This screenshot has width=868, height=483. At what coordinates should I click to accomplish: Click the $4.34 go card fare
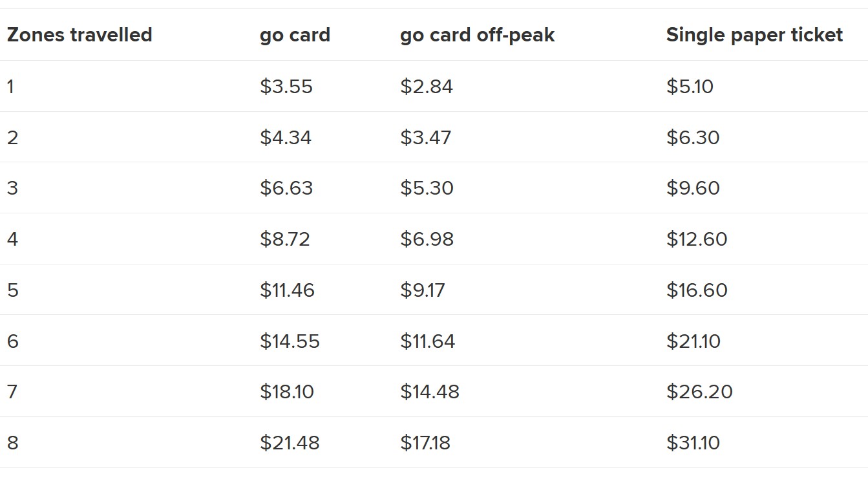(x=286, y=138)
